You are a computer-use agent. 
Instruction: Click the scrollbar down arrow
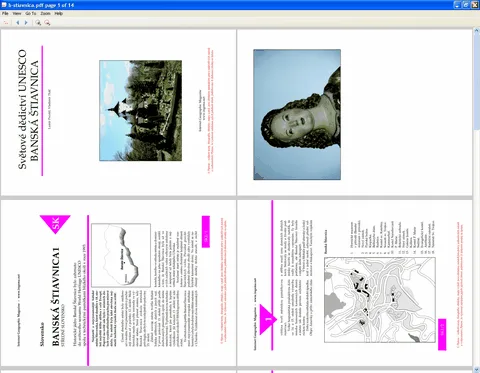tap(476, 370)
